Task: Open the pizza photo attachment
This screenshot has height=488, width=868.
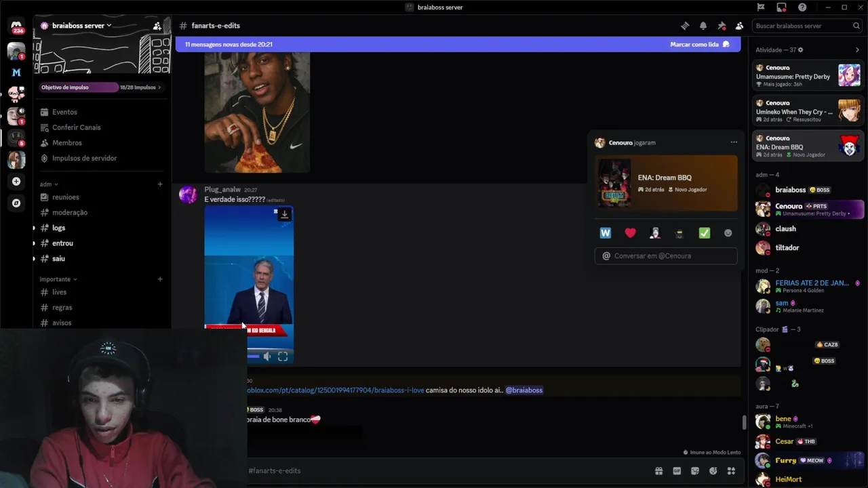Action: pos(257,113)
